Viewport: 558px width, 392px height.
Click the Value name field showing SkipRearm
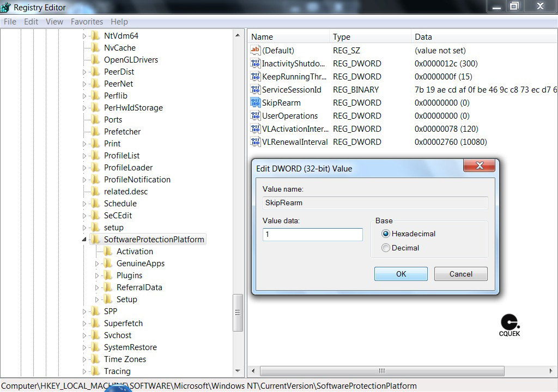click(x=375, y=203)
